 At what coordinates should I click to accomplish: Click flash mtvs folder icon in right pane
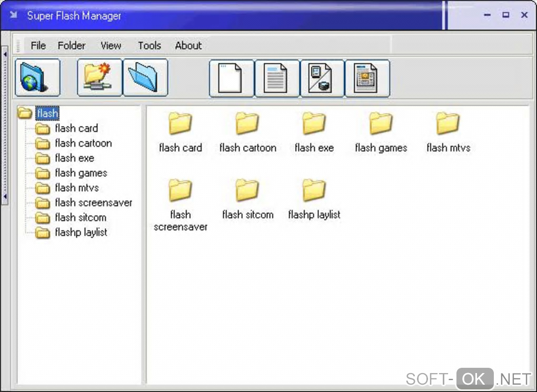click(447, 123)
